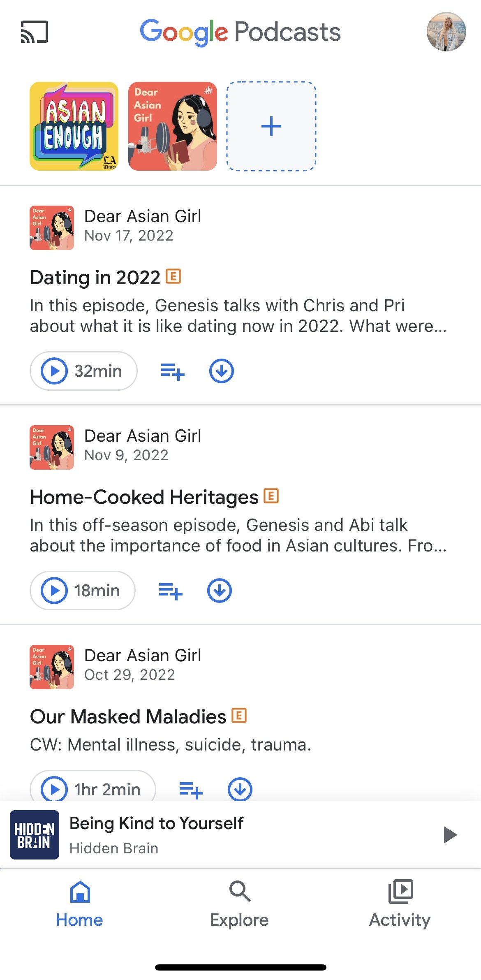The height and width of the screenshot is (980, 481).
Task: Add a new podcast subscription tile
Action: (x=271, y=126)
